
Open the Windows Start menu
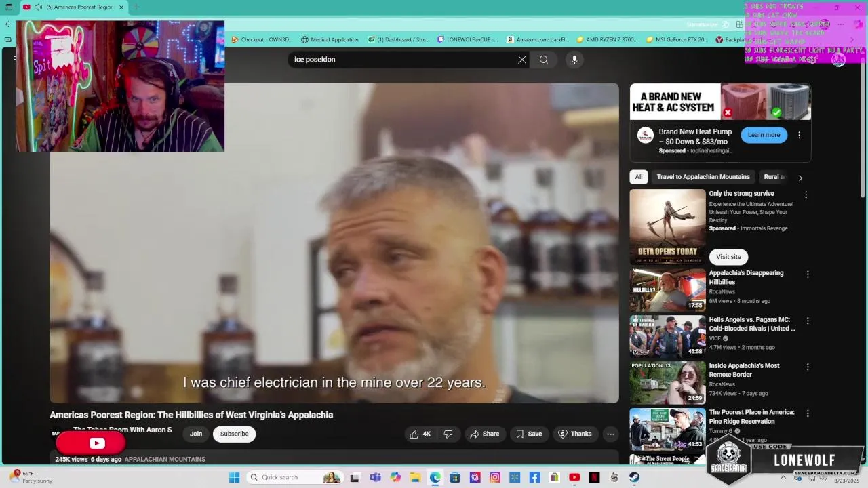(x=234, y=477)
